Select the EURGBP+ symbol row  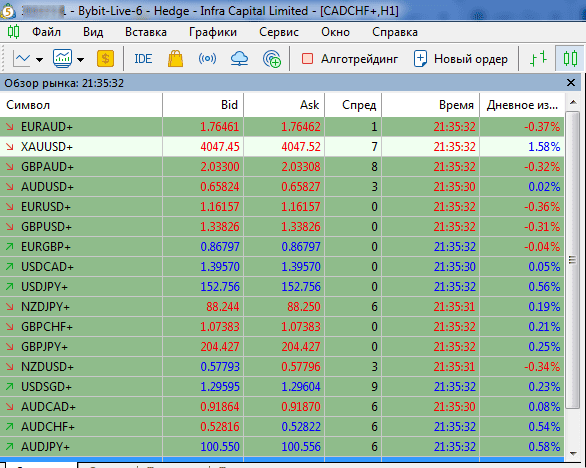[282, 247]
